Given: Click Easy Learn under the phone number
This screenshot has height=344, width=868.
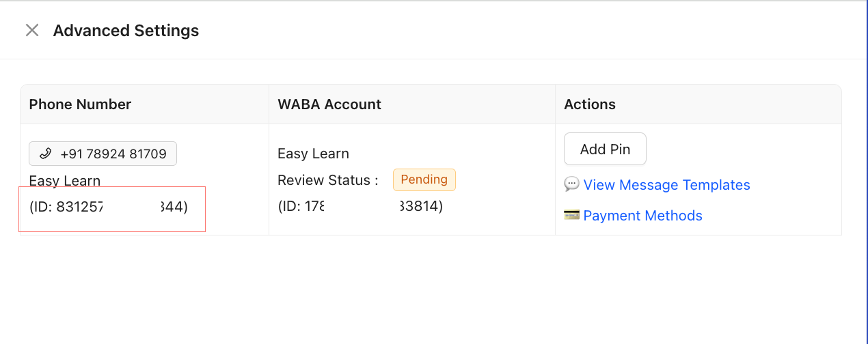Looking at the screenshot, I should pos(64,181).
